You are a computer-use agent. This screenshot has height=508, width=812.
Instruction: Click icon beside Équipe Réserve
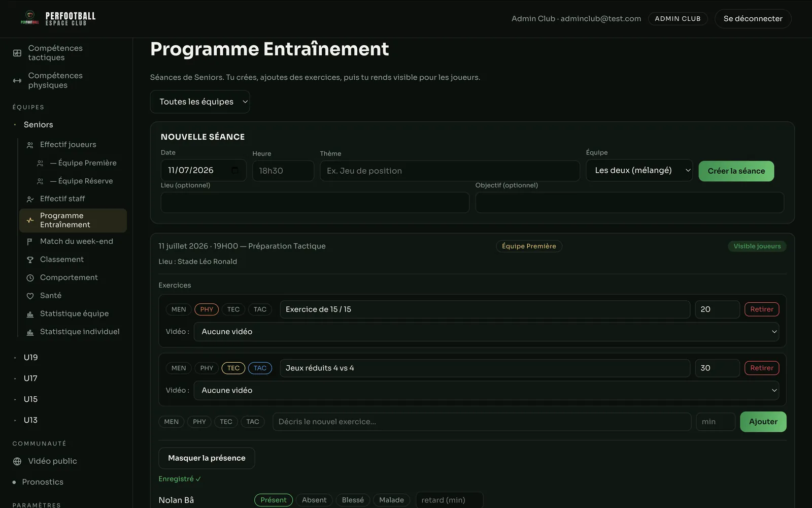40,181
